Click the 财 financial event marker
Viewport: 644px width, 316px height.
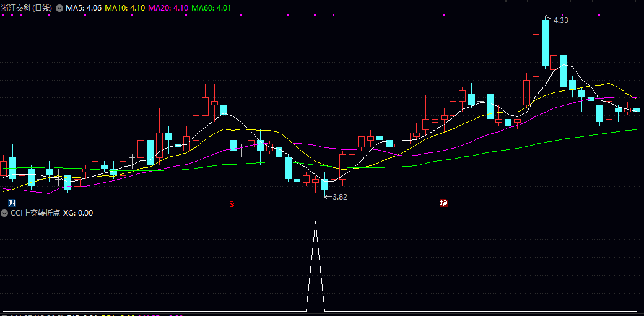tap(11, 203)
